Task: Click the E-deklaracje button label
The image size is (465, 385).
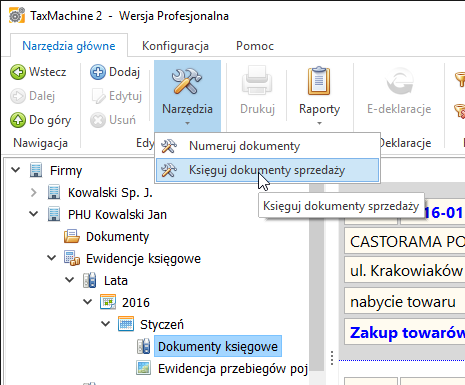Action: point(399,109)
